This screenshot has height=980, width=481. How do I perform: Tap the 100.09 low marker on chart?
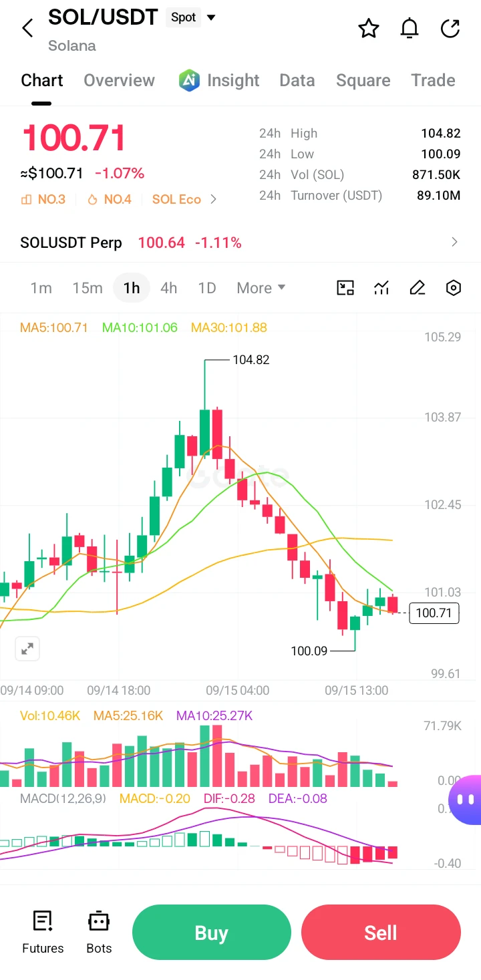pyautogui.click(x=309, y=651)
